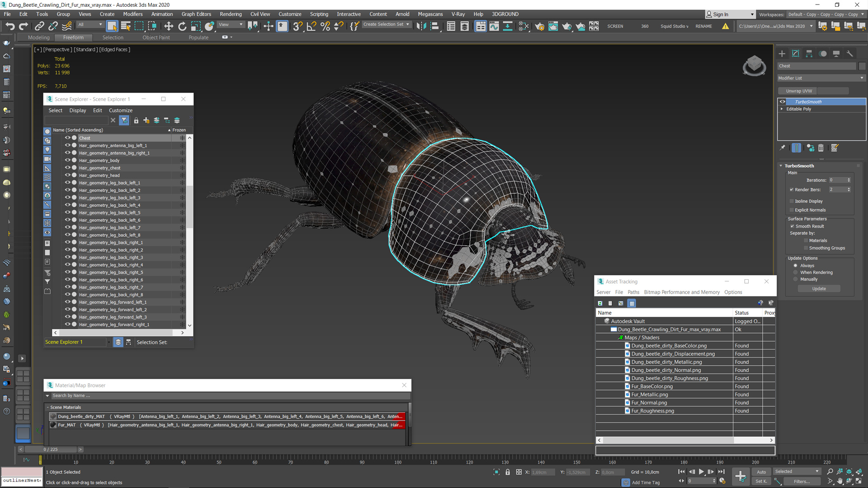Open the Modifiers menu
This screenshot has width=868, height=488.
click(132, 14)
